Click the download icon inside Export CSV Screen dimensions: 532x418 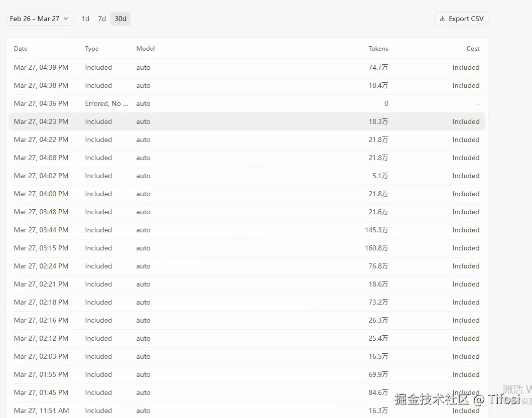tap(442, 19)
